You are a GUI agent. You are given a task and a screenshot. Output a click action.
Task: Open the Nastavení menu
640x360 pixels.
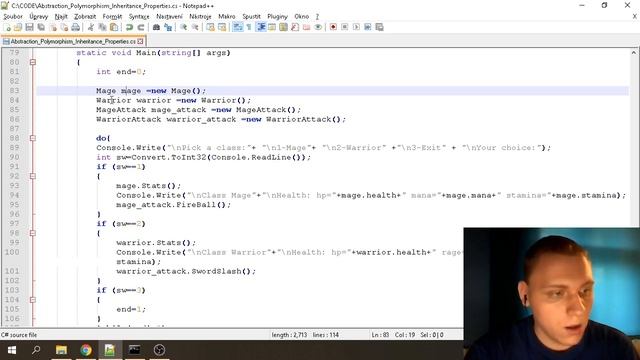coord(169,16)
